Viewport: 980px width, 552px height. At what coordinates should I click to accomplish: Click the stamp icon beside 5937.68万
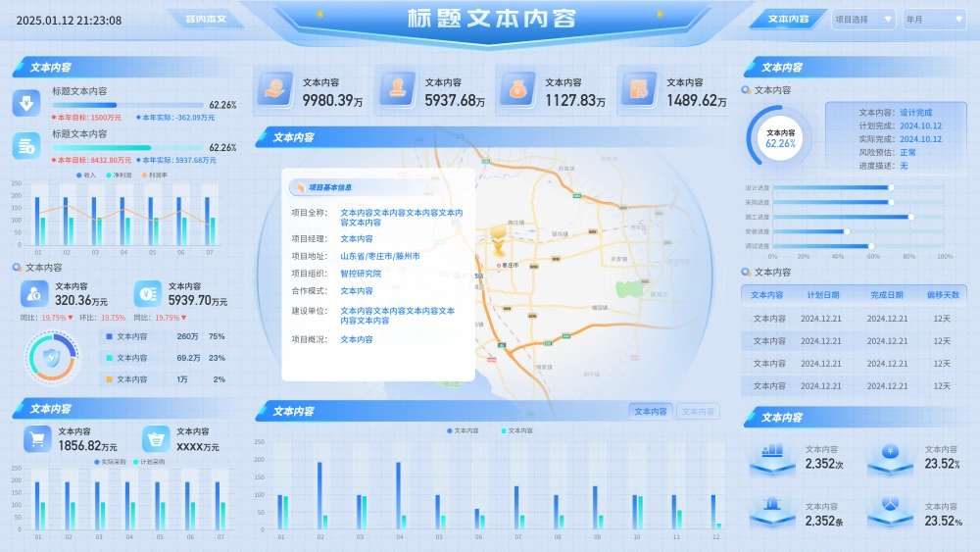397,89
